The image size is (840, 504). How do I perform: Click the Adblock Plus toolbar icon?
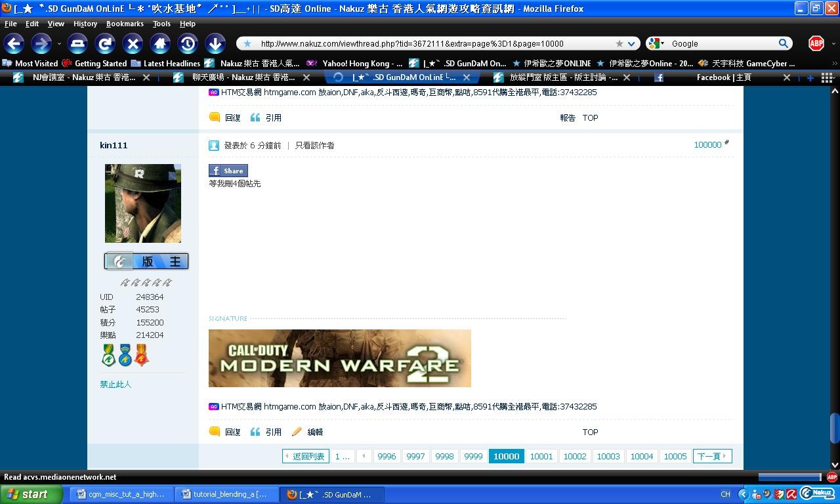coord(816,43)
